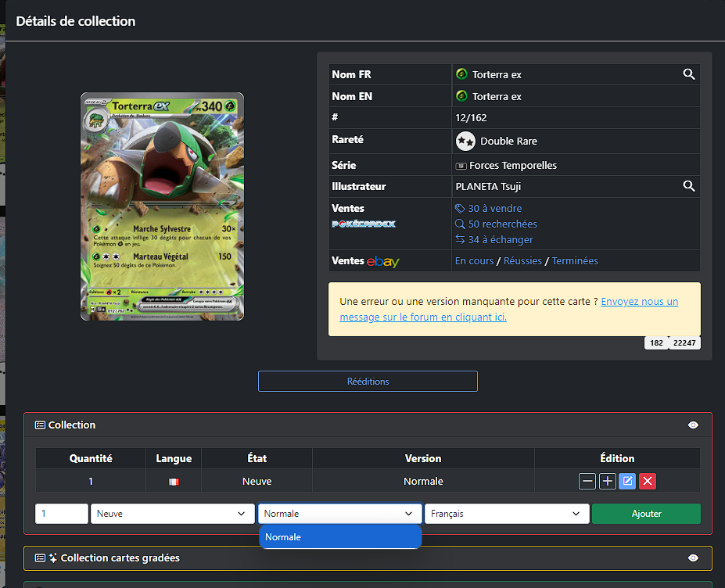725x588 pixels.
Task: Toggle visibility of the Collection section
Action: (693, 425)
